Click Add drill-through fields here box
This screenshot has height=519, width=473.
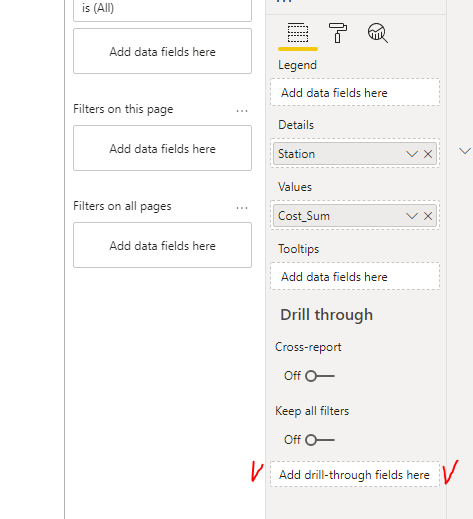pos(355,474)
